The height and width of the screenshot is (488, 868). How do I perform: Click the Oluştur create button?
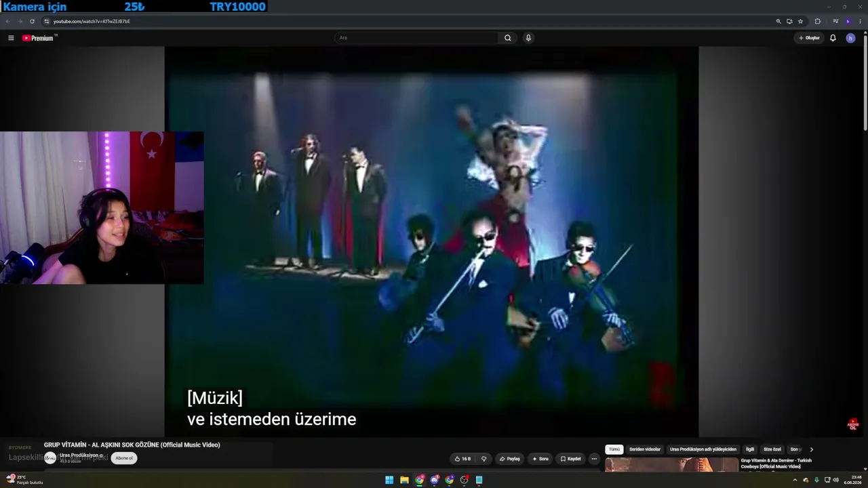(809, 38)
